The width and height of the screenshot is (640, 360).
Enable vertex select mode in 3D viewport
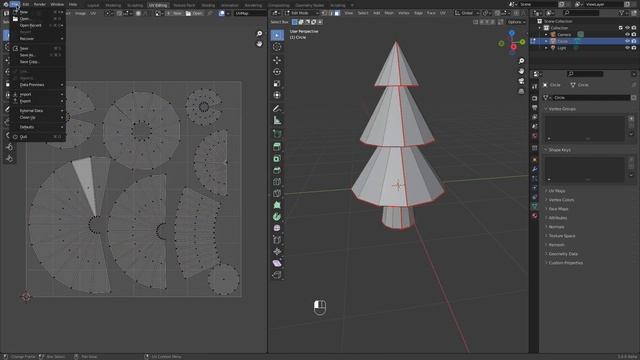(325, 13)
